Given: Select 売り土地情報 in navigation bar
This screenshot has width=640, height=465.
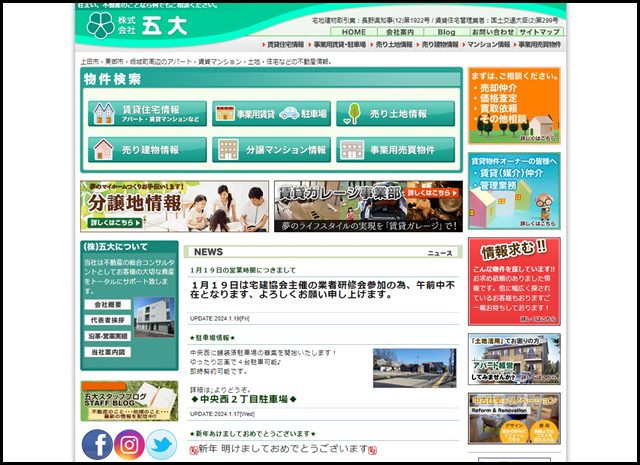Looking at the screenshot, I should pyautogui.click(x=392, y=44).
